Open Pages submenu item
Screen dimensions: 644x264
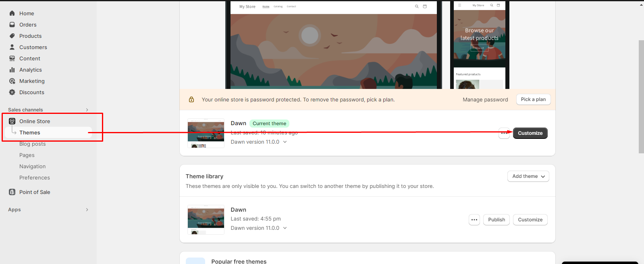[x=27, y=155]
